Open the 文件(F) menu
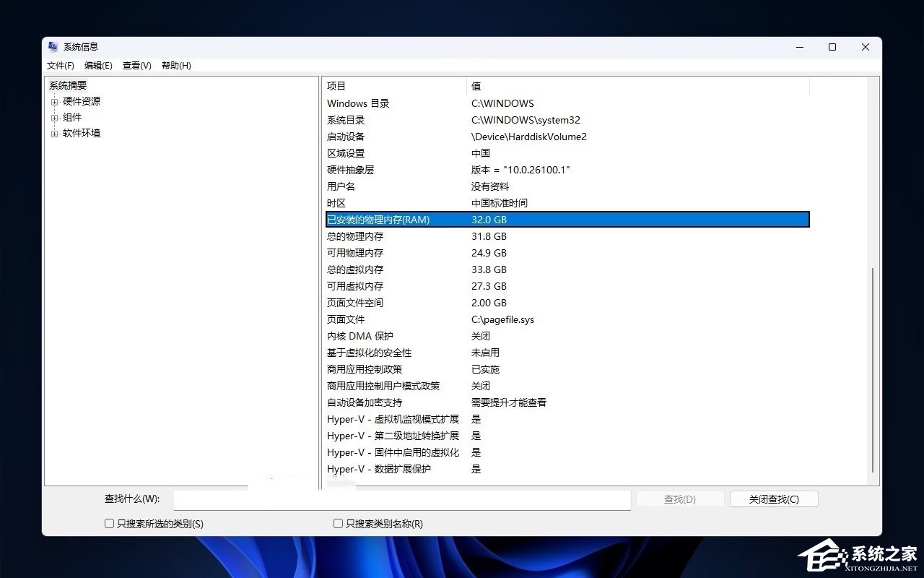The width and height of the screenshot is (924, 578). 60,65
